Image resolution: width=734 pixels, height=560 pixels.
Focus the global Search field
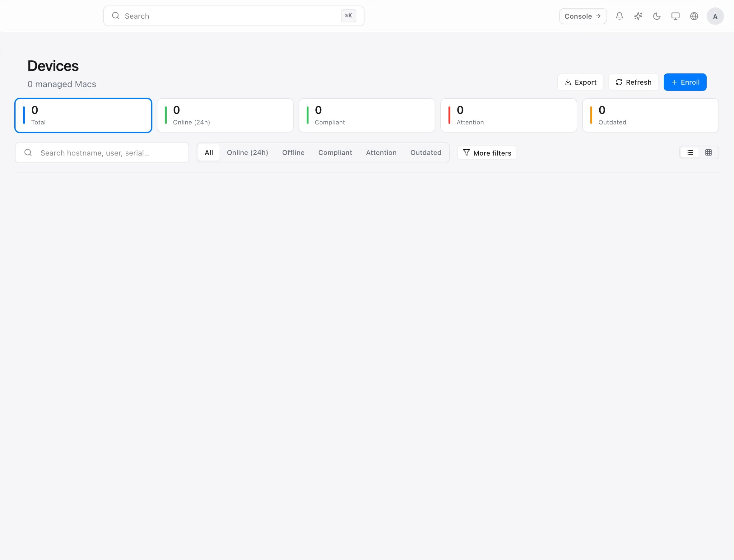coord(234,16)
